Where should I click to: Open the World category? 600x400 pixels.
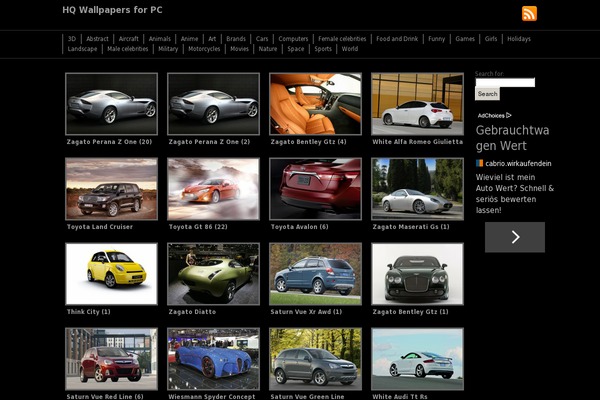[350, 49]
